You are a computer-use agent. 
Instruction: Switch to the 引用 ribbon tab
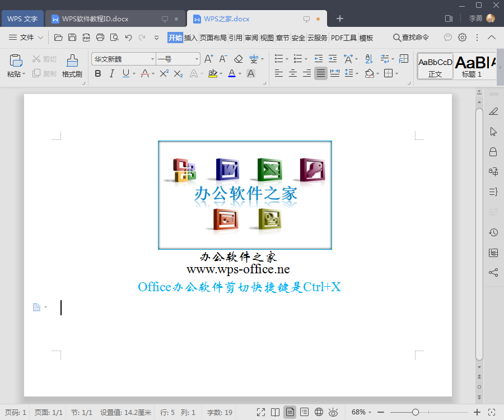pyautogui.click(x=236, y=38)
